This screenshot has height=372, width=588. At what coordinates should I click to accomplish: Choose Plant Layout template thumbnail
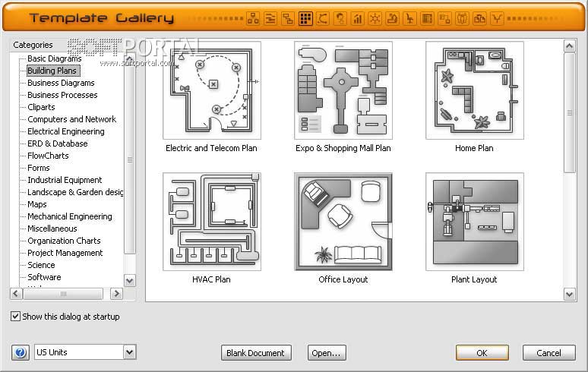point(474,222)
